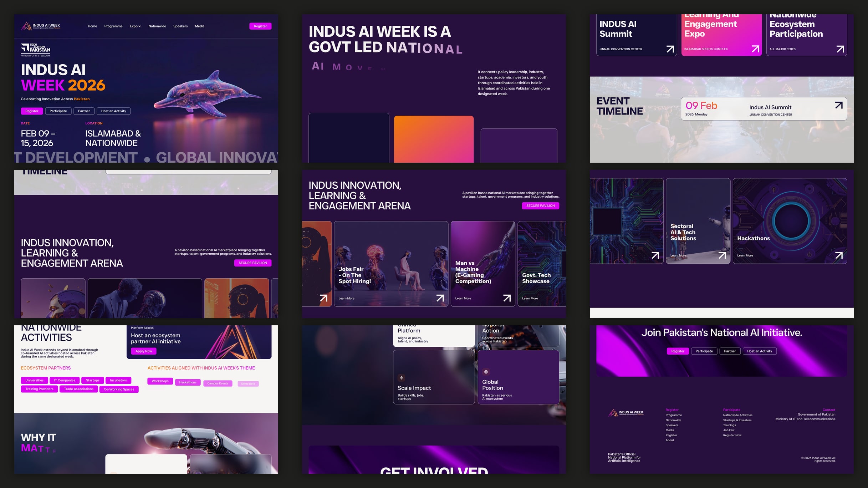Click the Trade Associations tag
The width and height of the screenshot is (868, 488).
point(78,389)
